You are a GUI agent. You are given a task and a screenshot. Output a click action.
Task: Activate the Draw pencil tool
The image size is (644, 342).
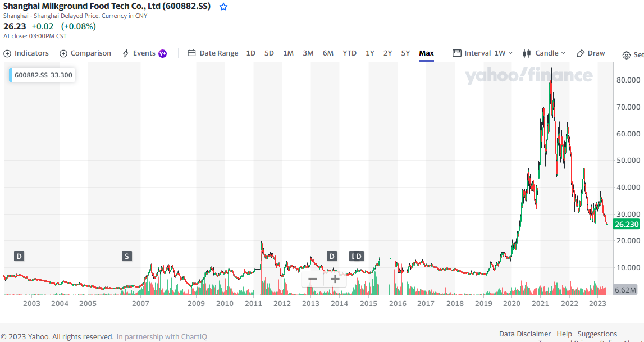(x=591, y=53)
